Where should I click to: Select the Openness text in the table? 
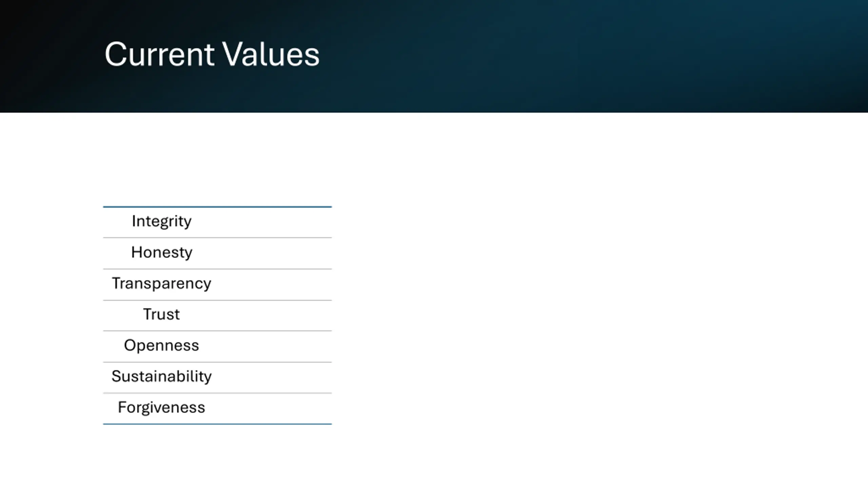click(x=162, y=346)
